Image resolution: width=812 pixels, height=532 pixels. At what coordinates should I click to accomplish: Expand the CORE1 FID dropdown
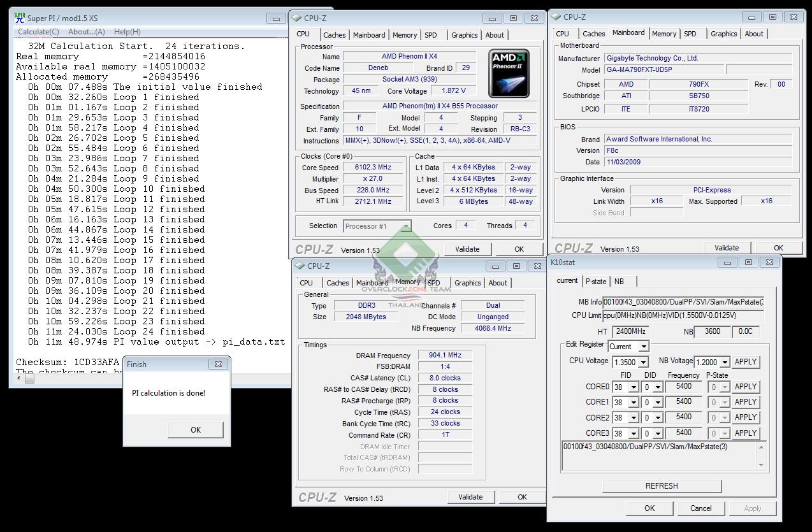[633, 403]
